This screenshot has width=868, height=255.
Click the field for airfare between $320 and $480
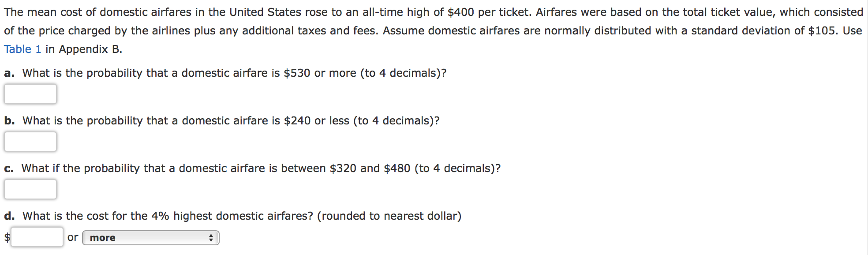(30, 189)
